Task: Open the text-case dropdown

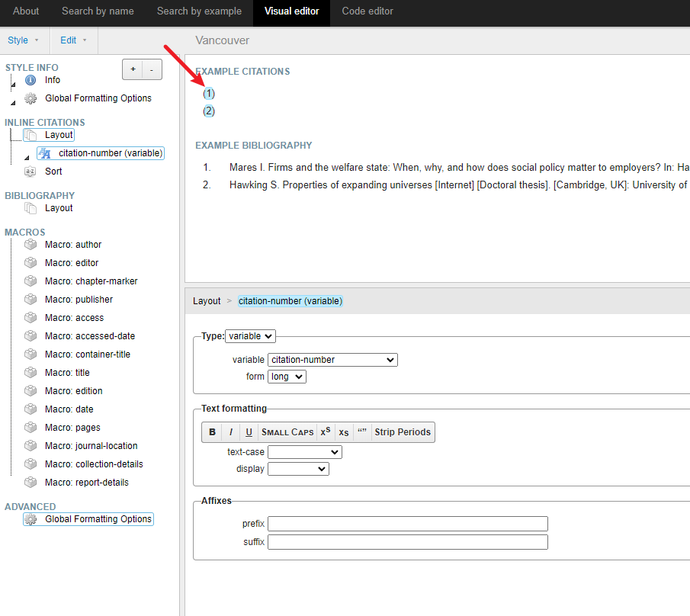Action: click(304, 452)
